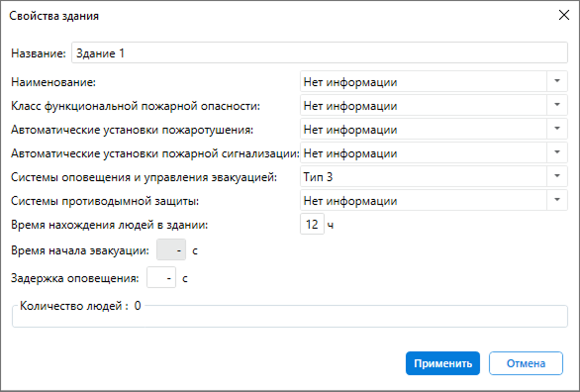Click the Свойства здания title text
Screen dimensions: 580x392
[x=54, y=16]
